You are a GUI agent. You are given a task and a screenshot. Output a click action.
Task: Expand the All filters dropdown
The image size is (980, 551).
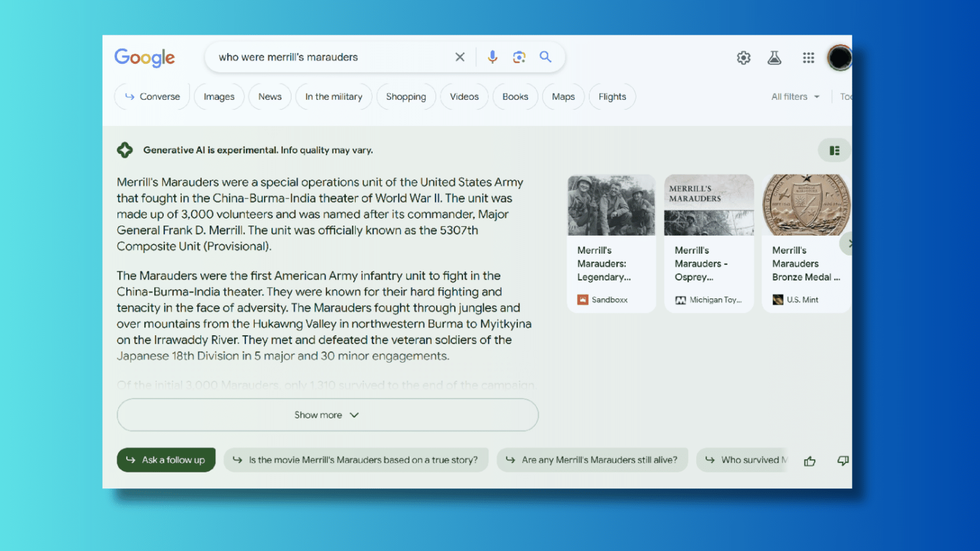pyautogui.click(x=795, y=97)
